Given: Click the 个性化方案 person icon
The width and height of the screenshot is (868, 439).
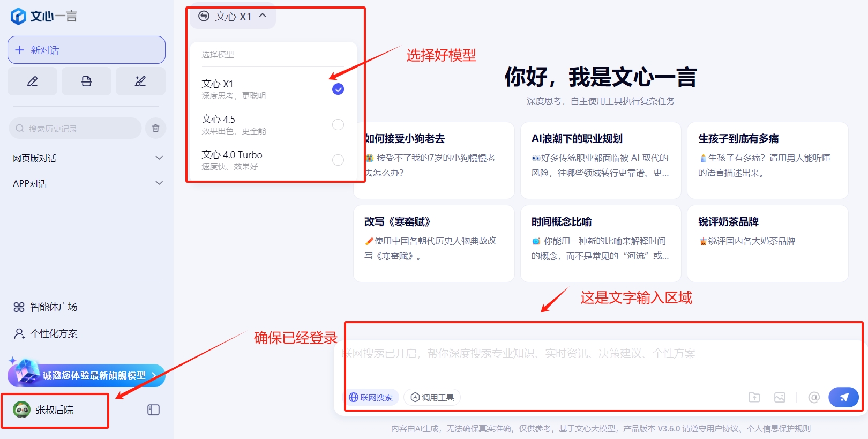Looking at the screenshot, I should click(19, 333).
